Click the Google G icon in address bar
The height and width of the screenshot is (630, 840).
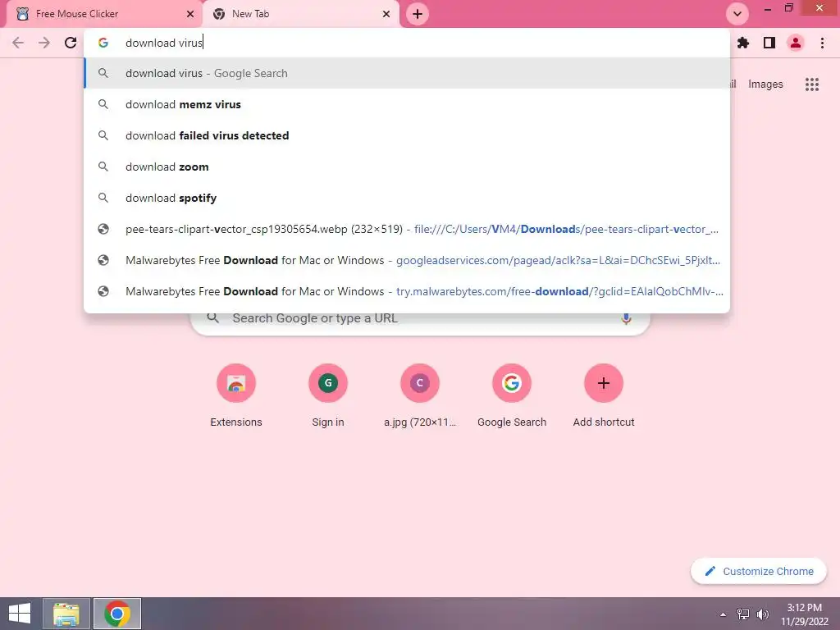pos(103,43)
